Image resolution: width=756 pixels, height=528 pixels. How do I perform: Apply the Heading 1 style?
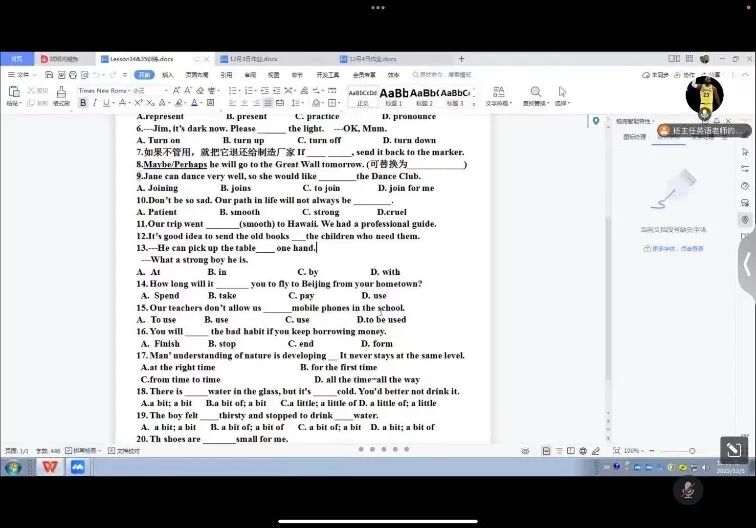coord(394,96)
